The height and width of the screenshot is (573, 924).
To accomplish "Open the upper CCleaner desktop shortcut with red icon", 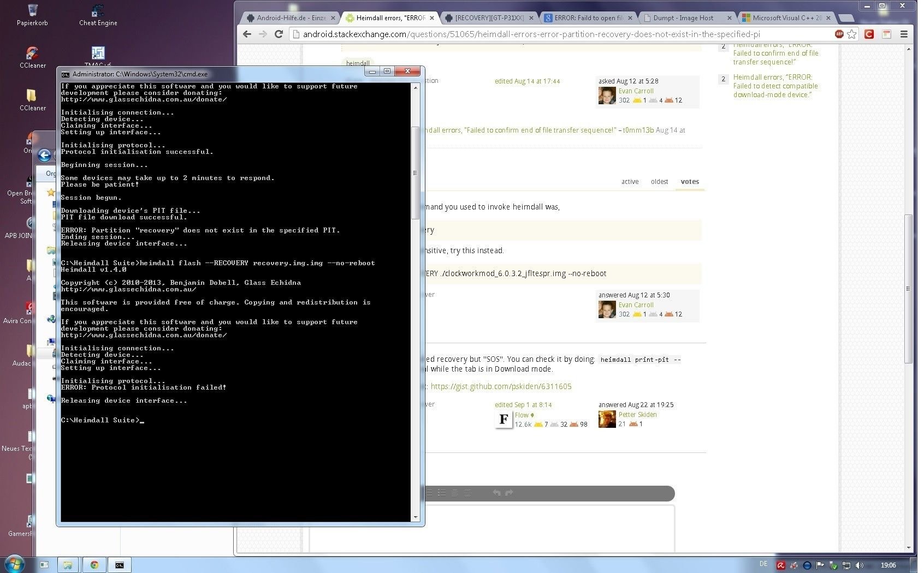I will click(32, 57).
